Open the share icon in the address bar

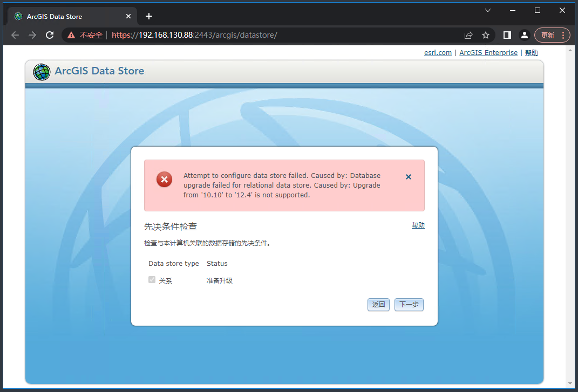click(468, 35)
